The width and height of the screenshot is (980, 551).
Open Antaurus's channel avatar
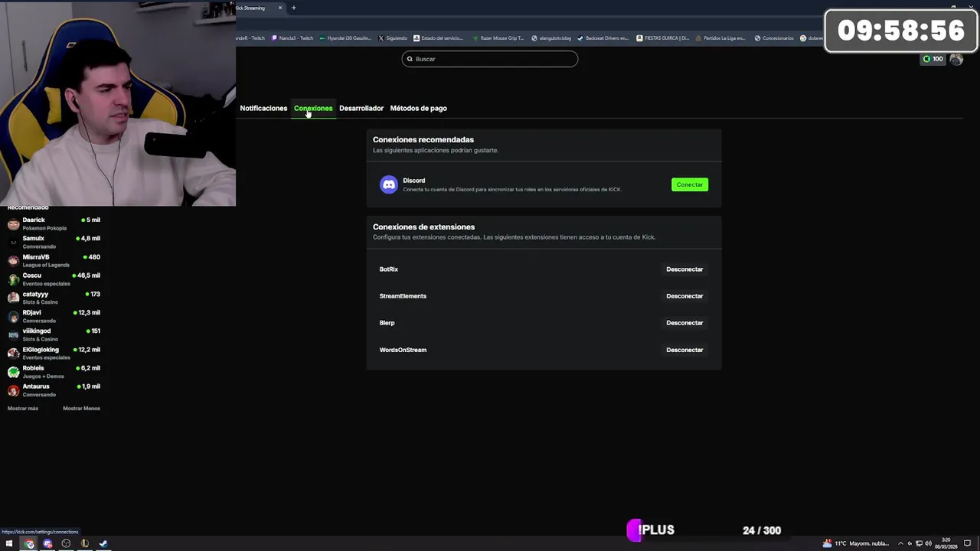coord(13,390)
